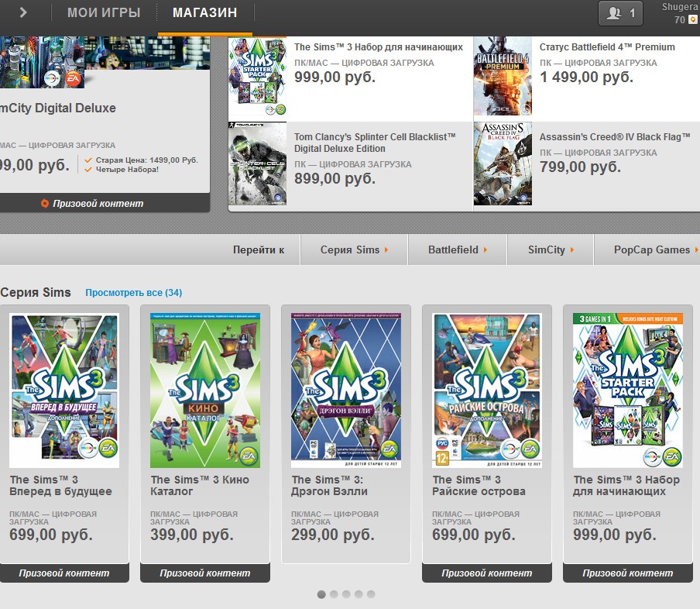Click The Sims 3: Дрэгон Вэлли title
The width and height of the screenshot is (700, 609).
329,486
